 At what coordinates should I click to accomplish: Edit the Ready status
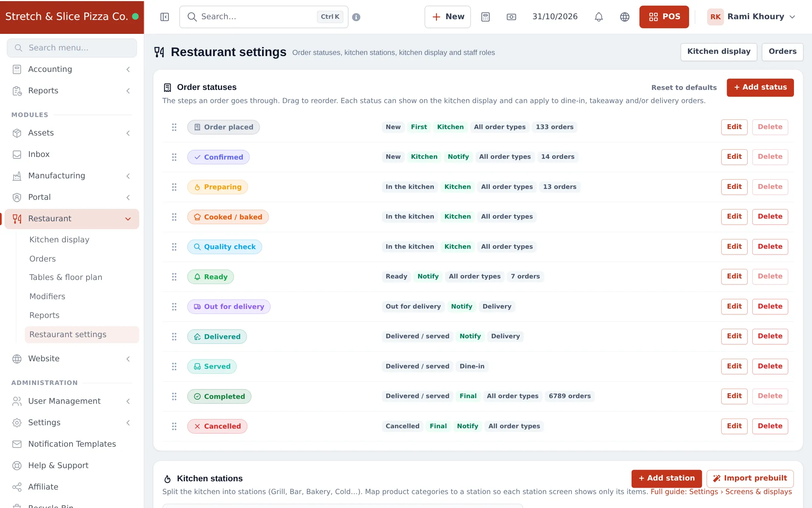(734, 277)
